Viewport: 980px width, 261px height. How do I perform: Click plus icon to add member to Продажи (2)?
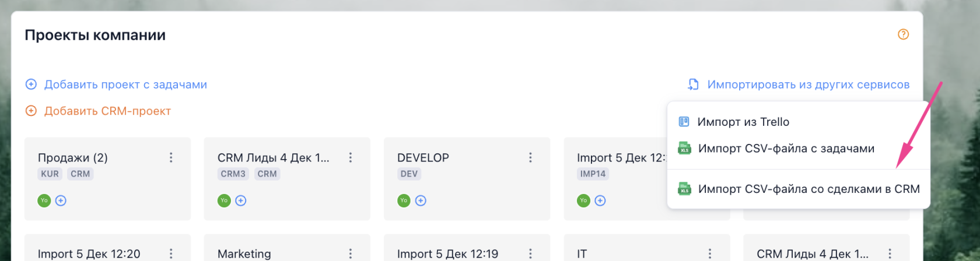click(x=61, y=201)
